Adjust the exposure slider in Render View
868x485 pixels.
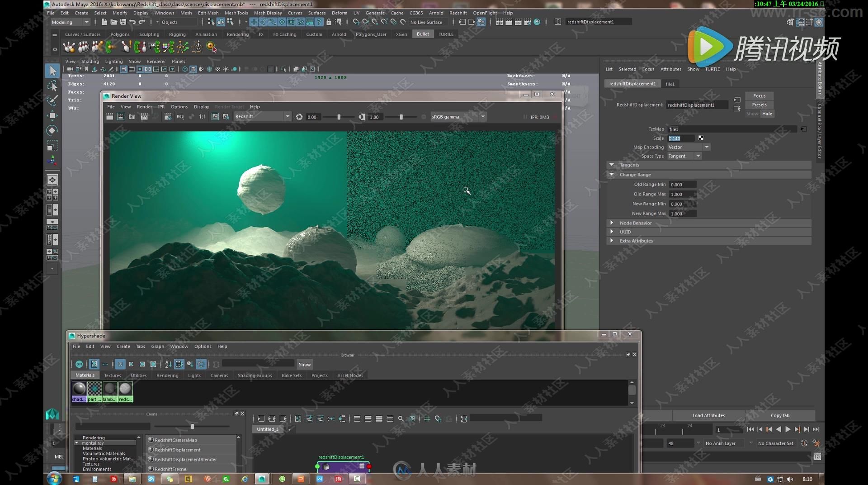(x=339, y=117)
